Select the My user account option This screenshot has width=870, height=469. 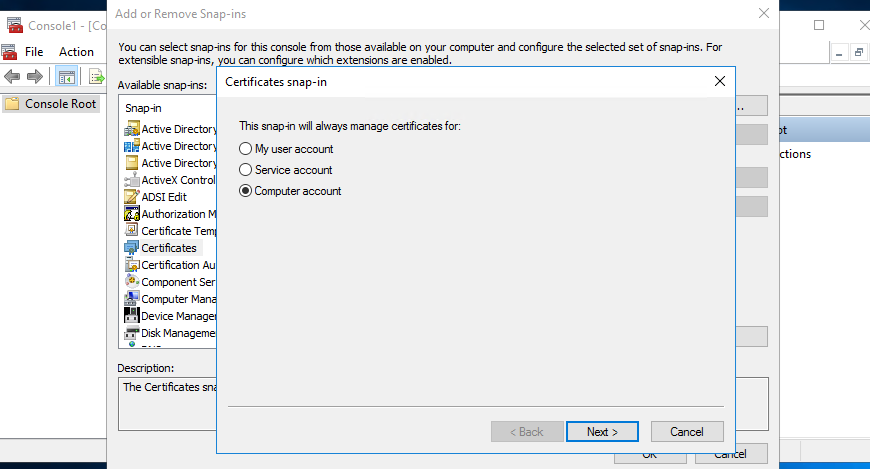point(246,149)
